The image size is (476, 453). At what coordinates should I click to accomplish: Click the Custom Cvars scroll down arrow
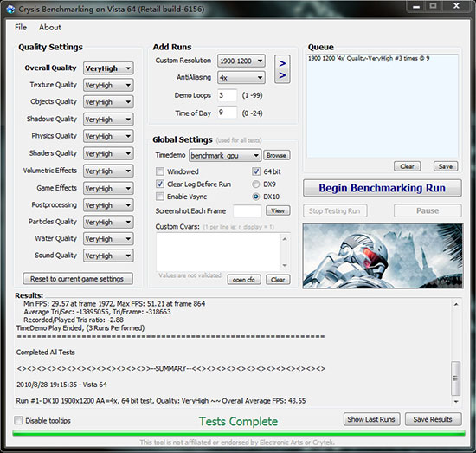(x=285, y=265)
